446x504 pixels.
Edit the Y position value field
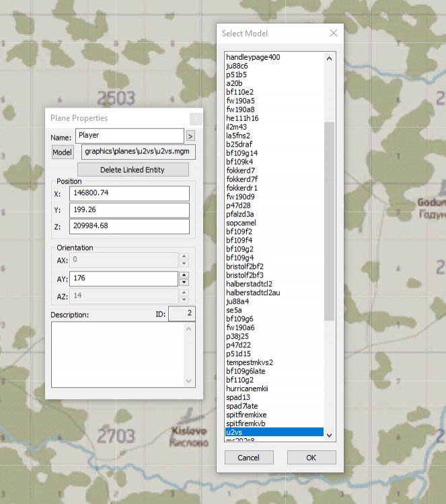[128, 210]
